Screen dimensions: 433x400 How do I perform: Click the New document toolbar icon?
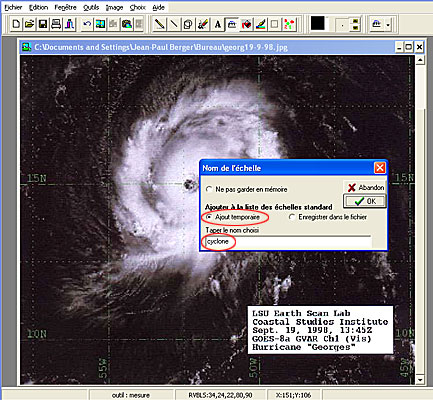tap(16, 24)
